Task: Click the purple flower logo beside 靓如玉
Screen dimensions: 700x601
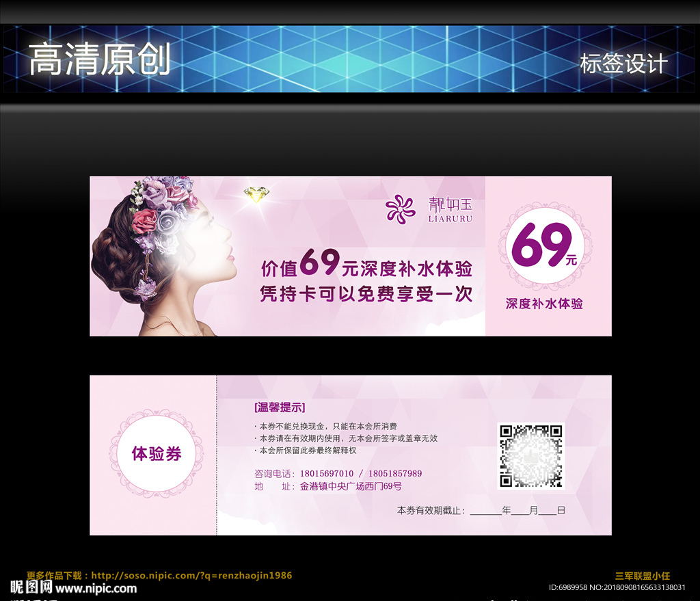Action: (x=400, y=209)
